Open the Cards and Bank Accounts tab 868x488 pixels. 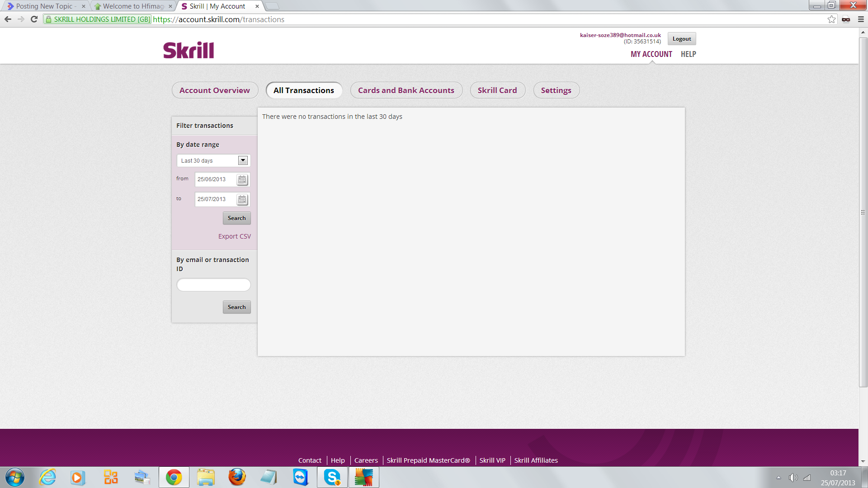[406, 90]
